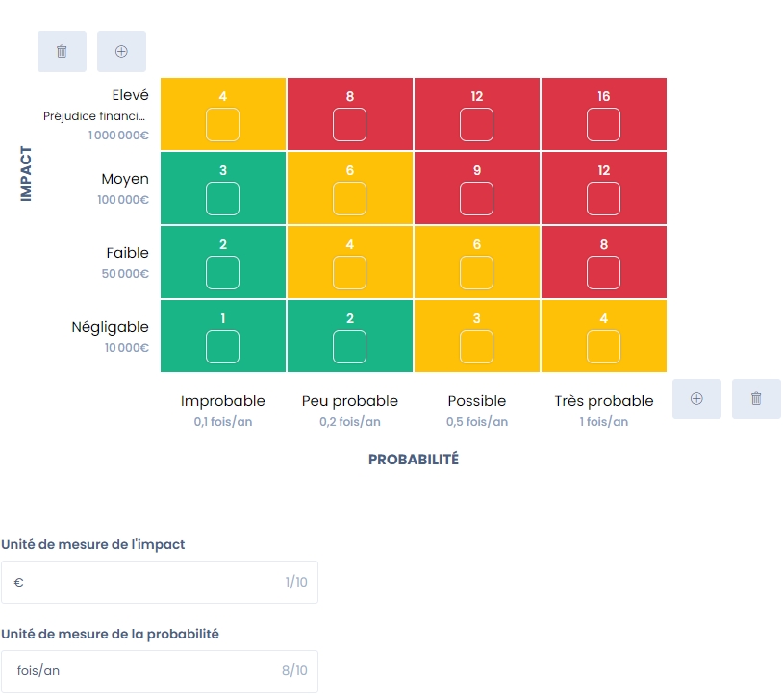Select the checkbox in the cell scored 1
783x700 pixels.
click(x=222, y=346)
